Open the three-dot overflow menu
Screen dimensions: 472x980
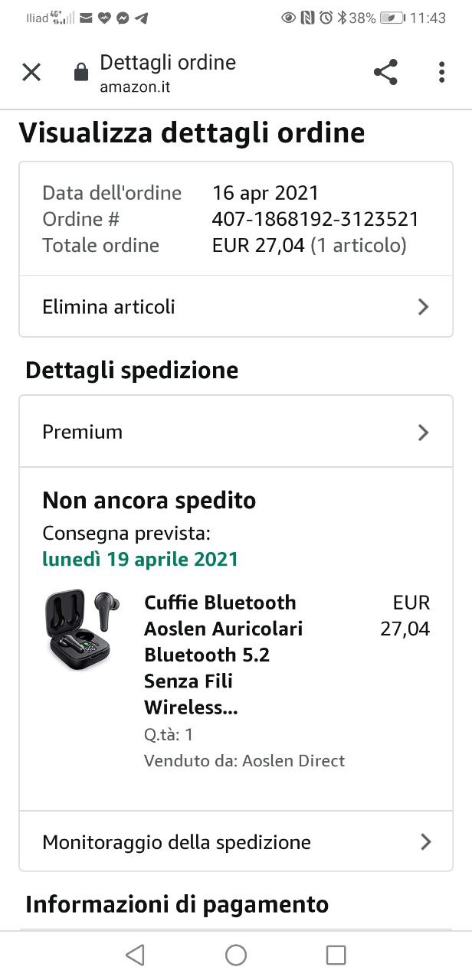[441, 73]
